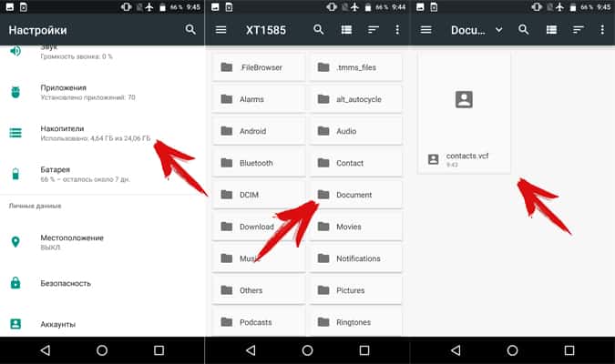The image size is (615, 364).
Task: Open the contacts.vcf file thumbnail
Action: pyautogui.click(x=464, y=99)
